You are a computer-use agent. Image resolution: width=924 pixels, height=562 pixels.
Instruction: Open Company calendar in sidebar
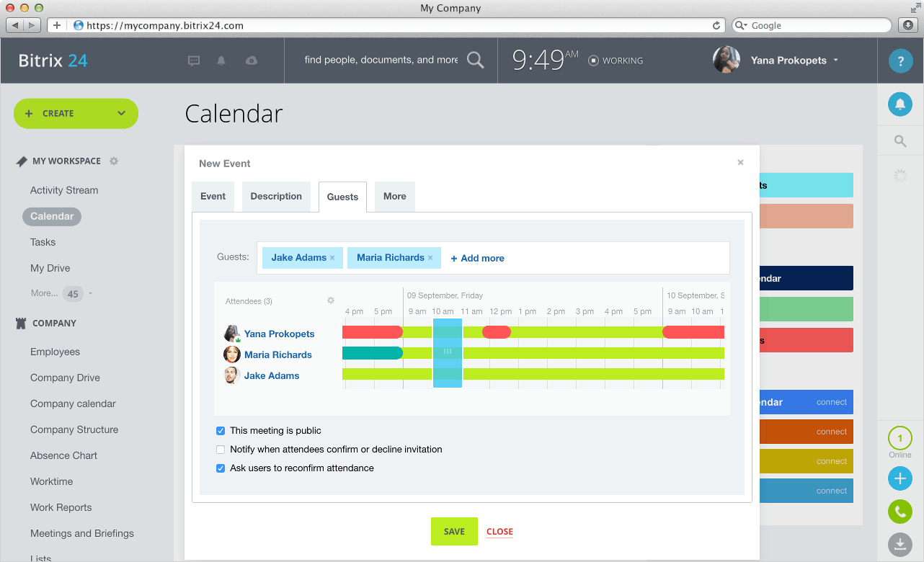[73, 403]
